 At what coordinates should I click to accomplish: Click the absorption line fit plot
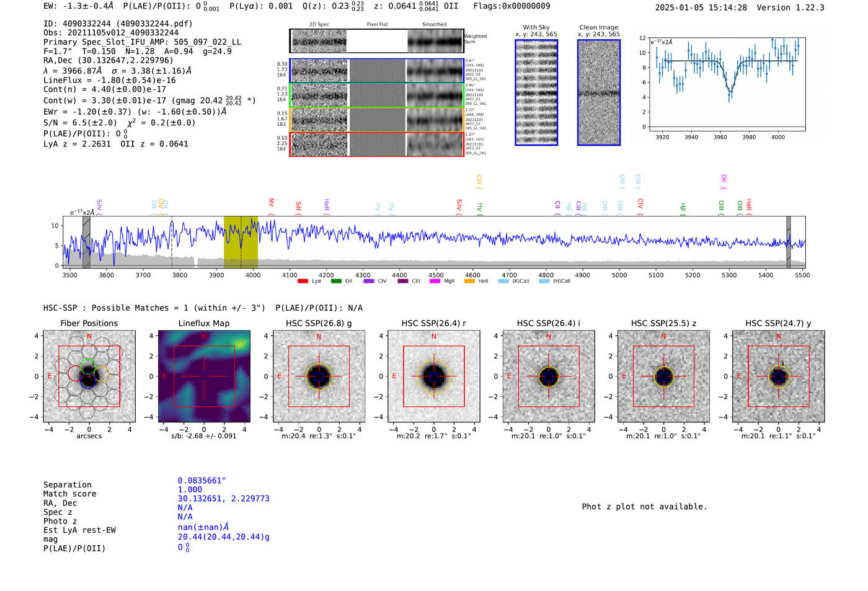click(727, 84)
